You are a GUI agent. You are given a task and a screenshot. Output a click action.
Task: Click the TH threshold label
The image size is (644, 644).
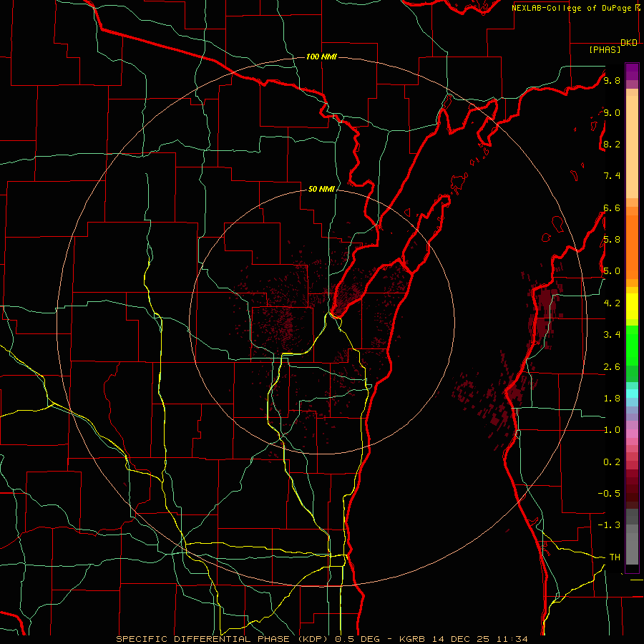pyautogui.click(x=615, y=557)
